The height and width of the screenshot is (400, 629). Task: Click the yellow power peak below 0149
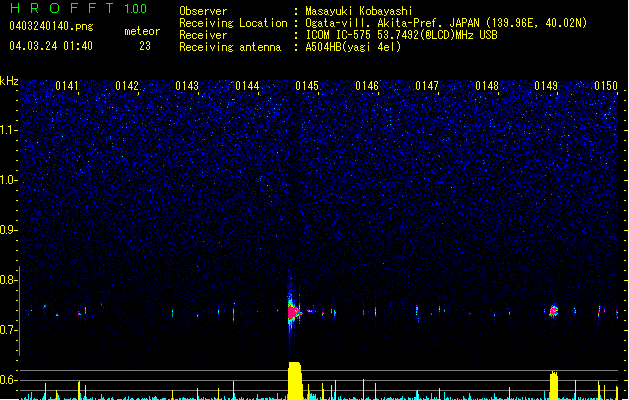pos(554,386)
